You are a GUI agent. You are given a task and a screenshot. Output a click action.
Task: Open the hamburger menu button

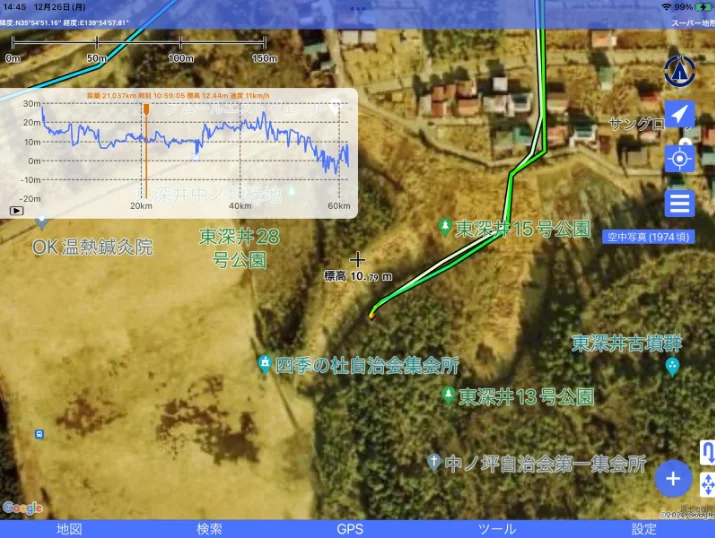pyautogui.click(x=679, y=204)
